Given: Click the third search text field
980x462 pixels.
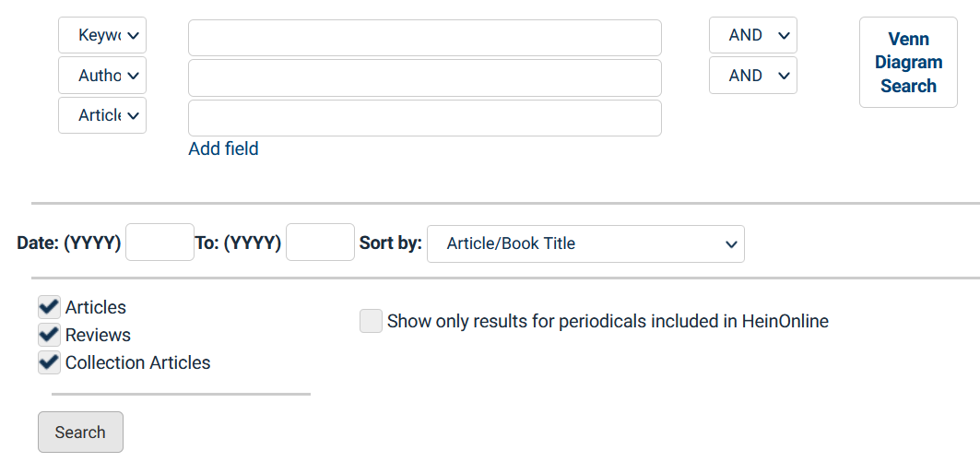Looking at the screenshot, I should [x=424, y=118].
